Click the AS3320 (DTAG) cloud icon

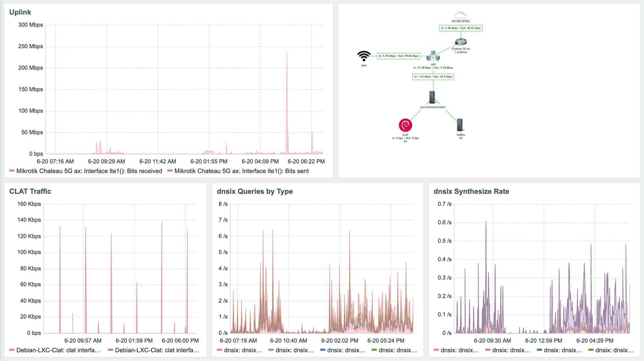461,15
